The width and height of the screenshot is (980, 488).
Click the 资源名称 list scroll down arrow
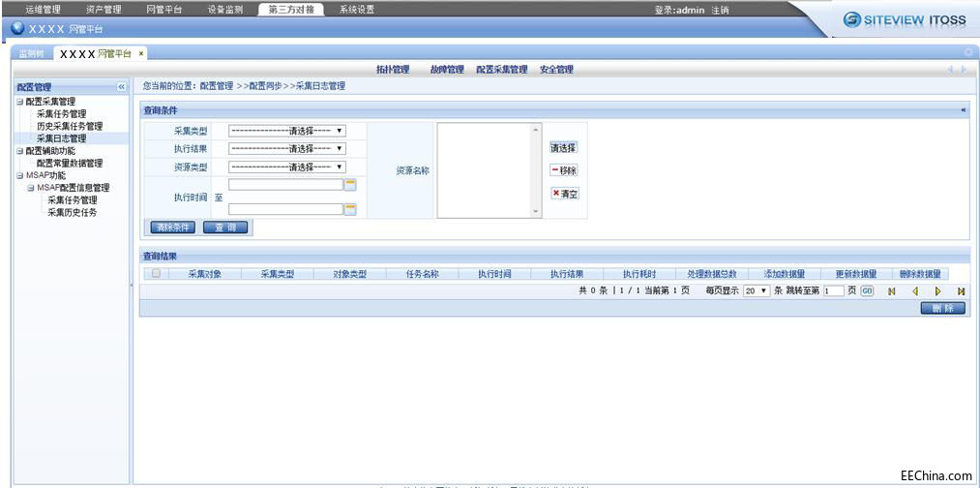pos(536,211)
